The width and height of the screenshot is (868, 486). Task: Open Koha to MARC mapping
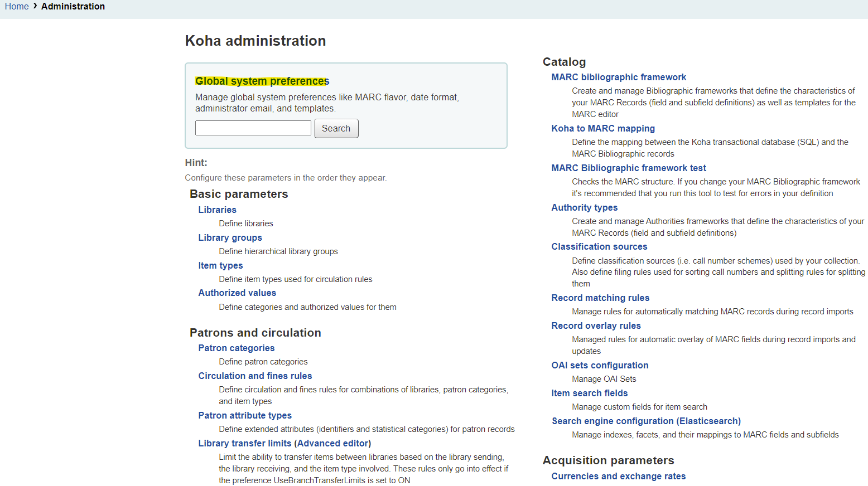tap(603, 128)
